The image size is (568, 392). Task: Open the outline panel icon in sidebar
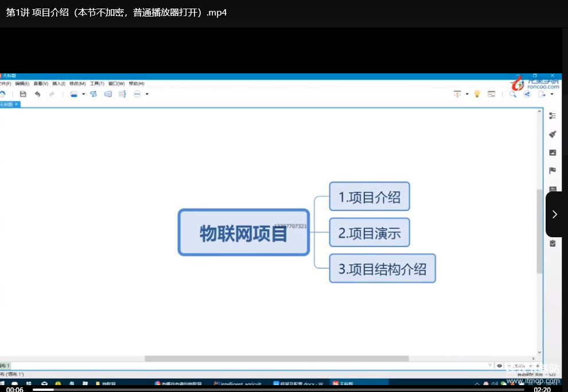[x=553, y=116]
